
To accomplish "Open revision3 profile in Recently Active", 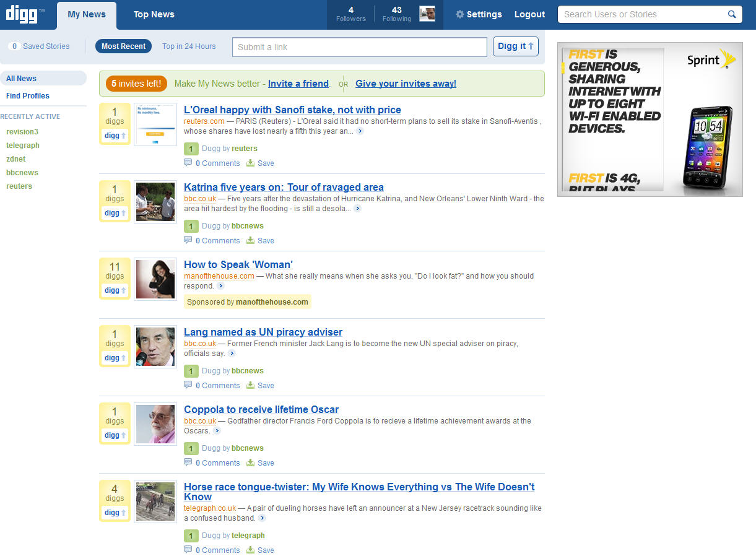I will pos(22,132).
